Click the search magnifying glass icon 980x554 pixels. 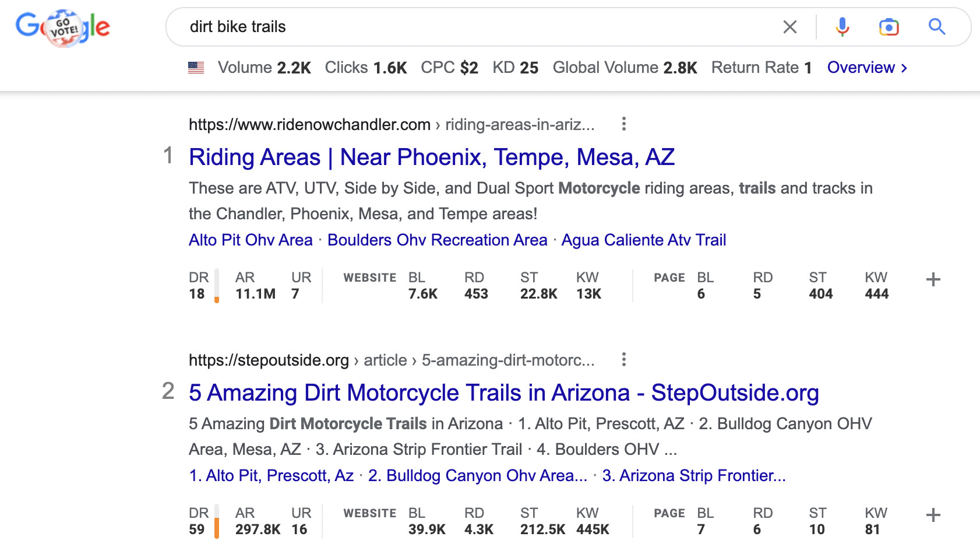point(937,27)
